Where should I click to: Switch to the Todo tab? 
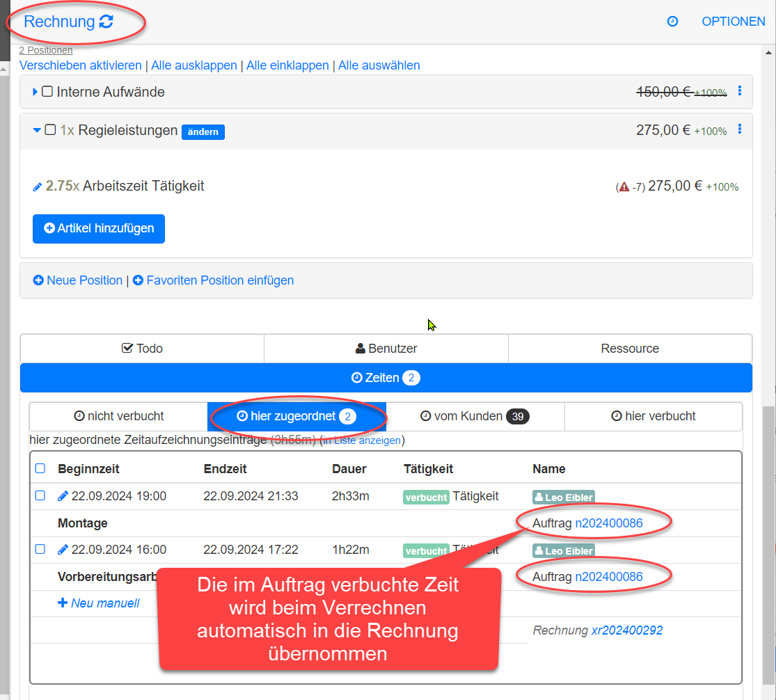point(142,349)
